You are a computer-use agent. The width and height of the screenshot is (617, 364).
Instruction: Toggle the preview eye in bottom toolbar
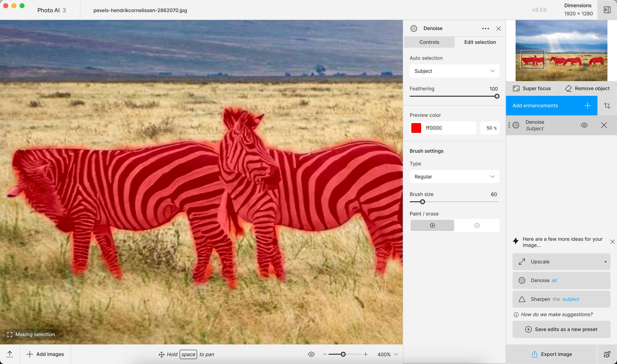click(311, 354)
